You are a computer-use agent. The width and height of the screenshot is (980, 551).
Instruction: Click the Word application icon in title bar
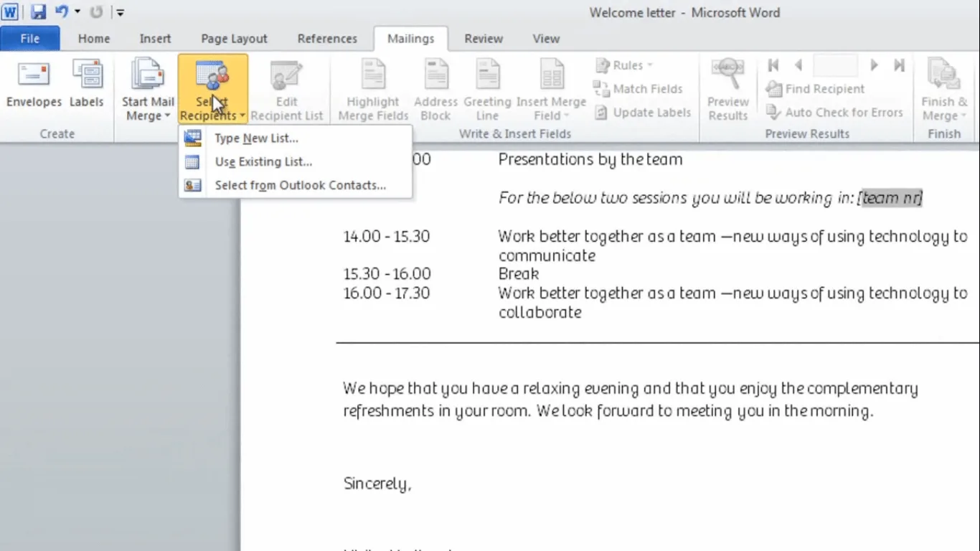[10, 12]
